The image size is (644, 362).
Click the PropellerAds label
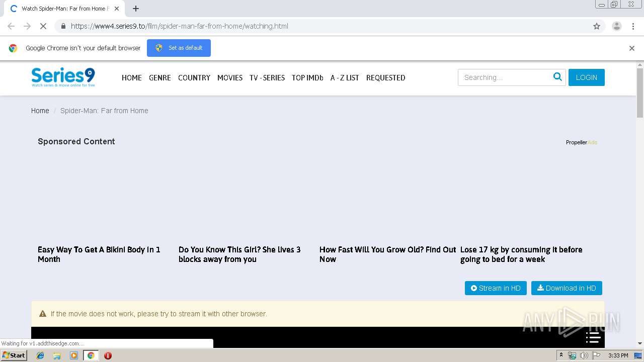point(582,142)
